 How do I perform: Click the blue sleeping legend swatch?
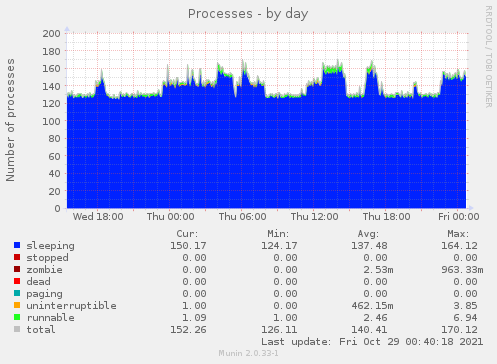17,245
